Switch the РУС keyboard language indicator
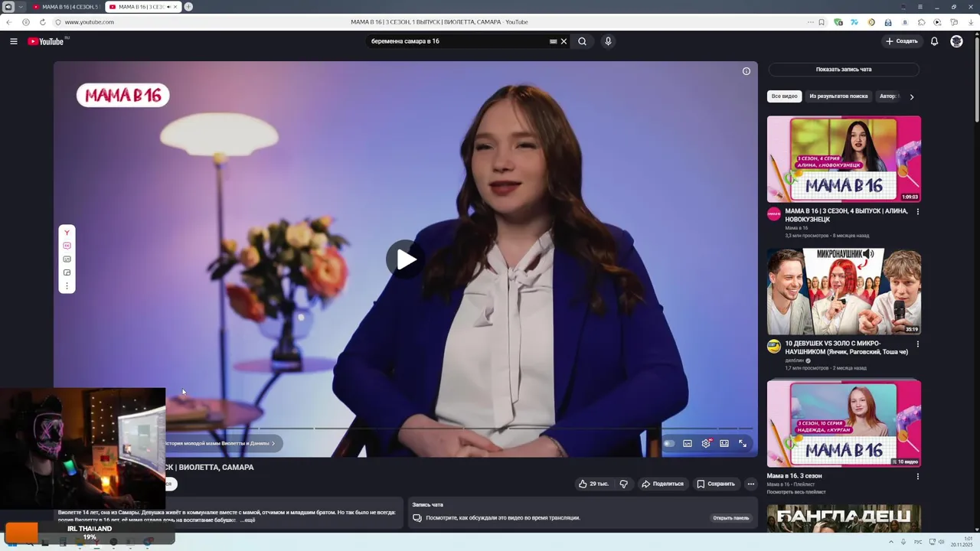 click(918, 542)
